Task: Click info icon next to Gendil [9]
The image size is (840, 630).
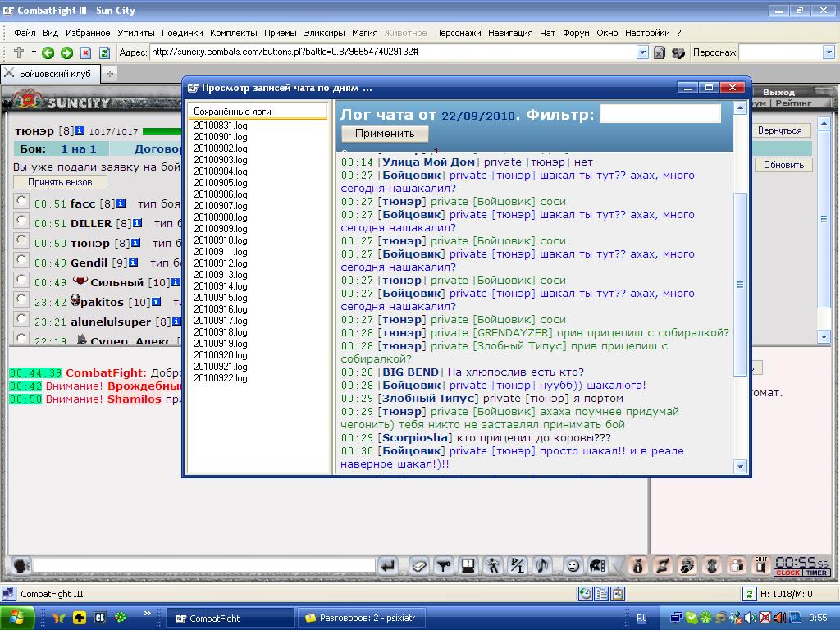Action: [x=134, y=262]
